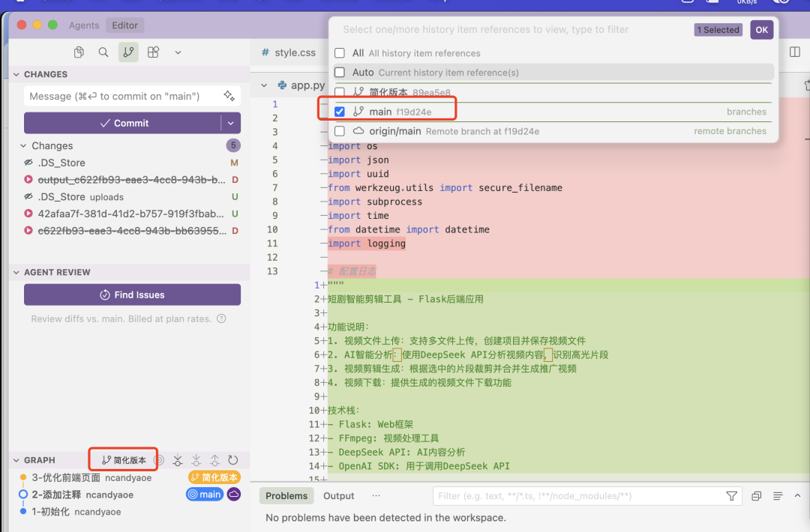810x532 pixels.
Task: Click the Find Issues button
Action: click(132, 294)
